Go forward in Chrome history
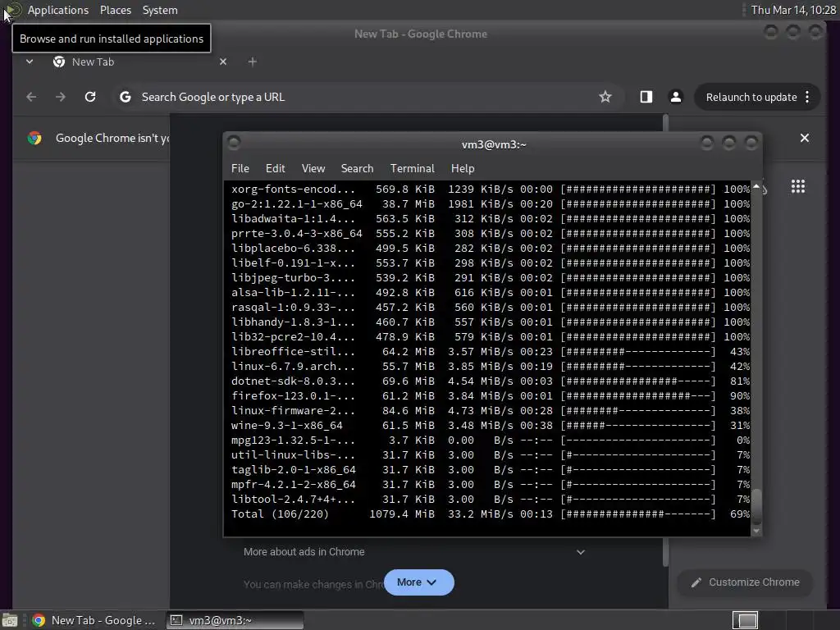840x630 pixels. click(61, 97)
